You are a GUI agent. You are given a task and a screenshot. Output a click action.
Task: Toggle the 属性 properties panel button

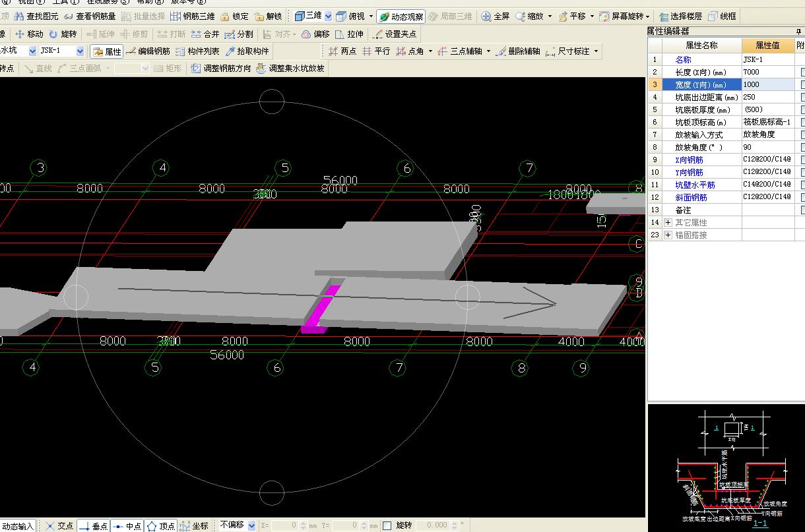pyautogui.click(x=107, y=51)
